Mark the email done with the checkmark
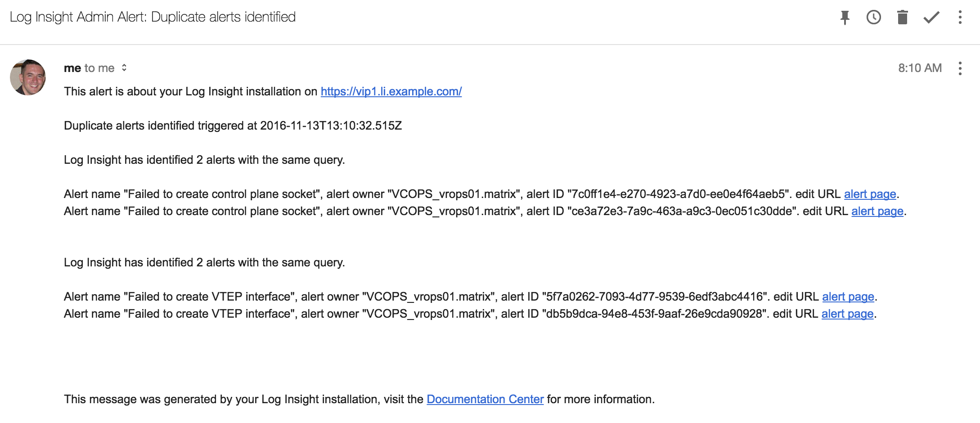This screenshot has width=980, height=423. click(x=931, y=18)
